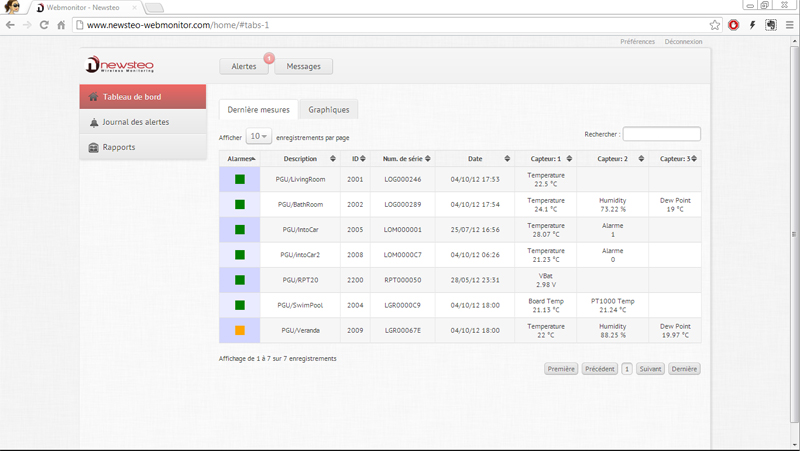800x451 pixels.
Task: Sort table by ID column
Action: pos(355,159)
